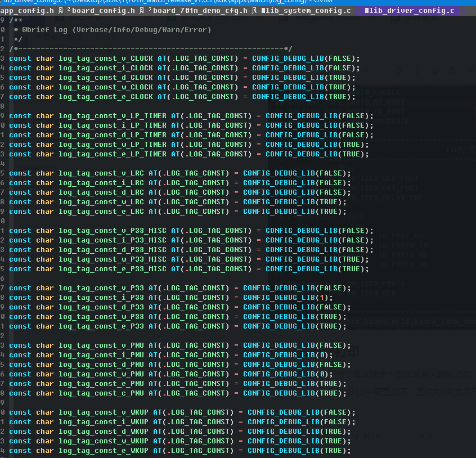Image resolution: width=476 pixels, height=458 pixels.
Task: Place cursor on log_tag_const_v_LP_TIMER
Action: 113,116
